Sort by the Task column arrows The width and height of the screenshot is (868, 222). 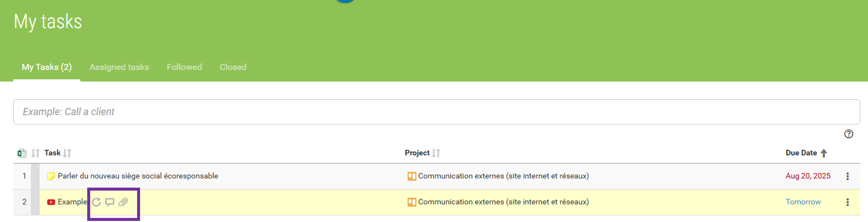(67, 153)
